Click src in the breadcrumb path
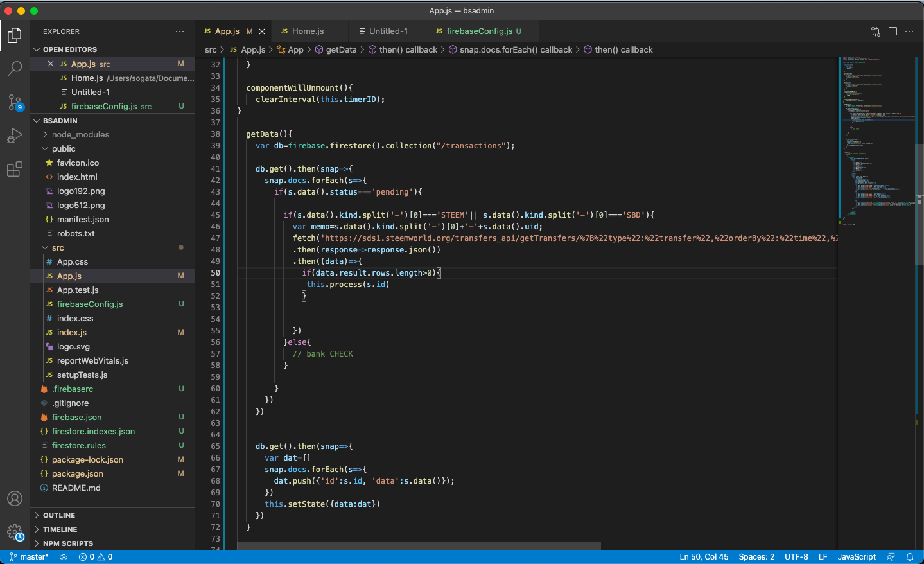 pyautogui.click(x=211, y=50)
